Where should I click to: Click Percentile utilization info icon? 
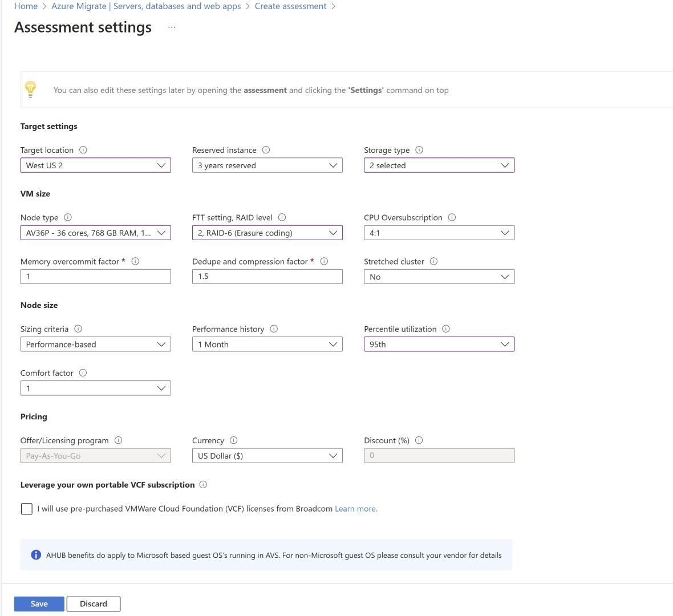(x=446, y=329)
